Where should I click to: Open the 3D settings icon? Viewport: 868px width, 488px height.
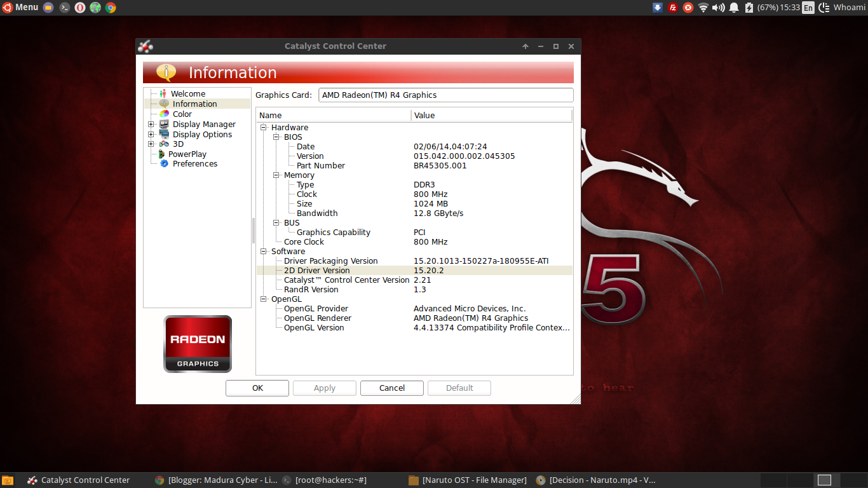tap(165, 144)
